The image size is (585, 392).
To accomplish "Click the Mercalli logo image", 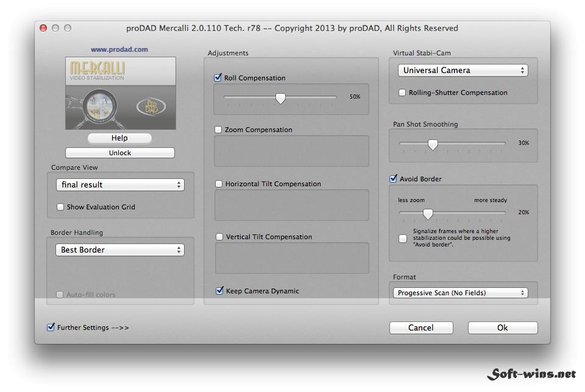I will (121, 93).
